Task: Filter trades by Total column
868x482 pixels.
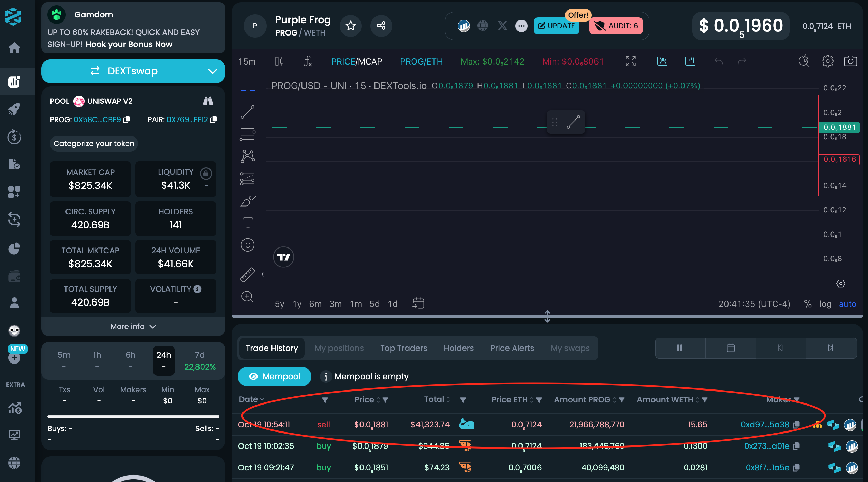Action: (463, 400)
